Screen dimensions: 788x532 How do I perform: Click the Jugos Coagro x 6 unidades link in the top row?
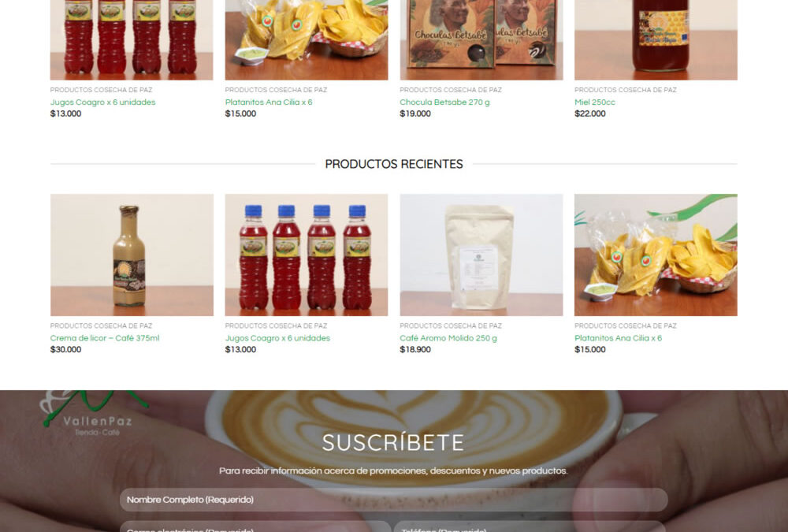[x=102, y=102]
